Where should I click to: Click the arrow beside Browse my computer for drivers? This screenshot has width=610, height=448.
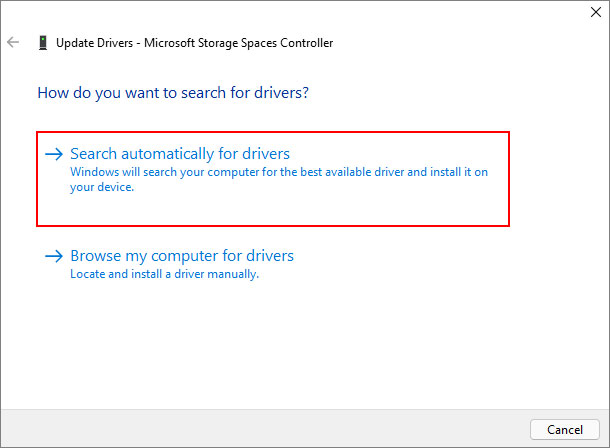point(54,257)
